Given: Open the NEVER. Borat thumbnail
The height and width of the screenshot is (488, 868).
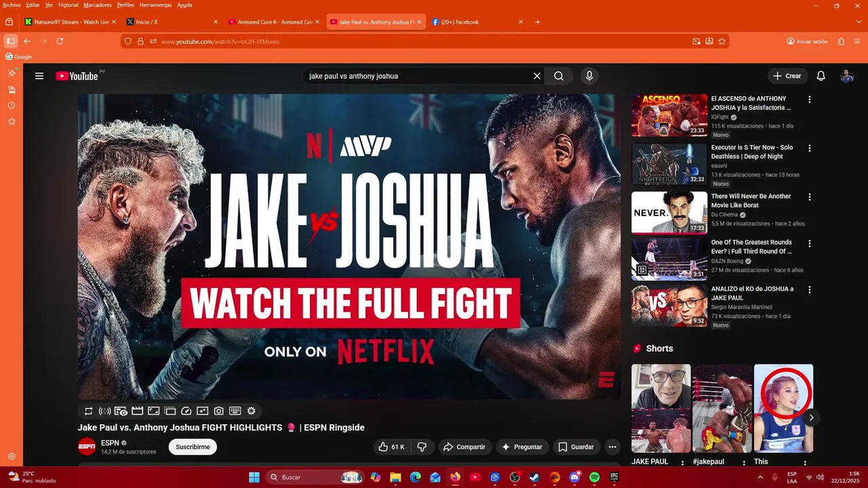Looking at the screenshot, I should [669, 212].
